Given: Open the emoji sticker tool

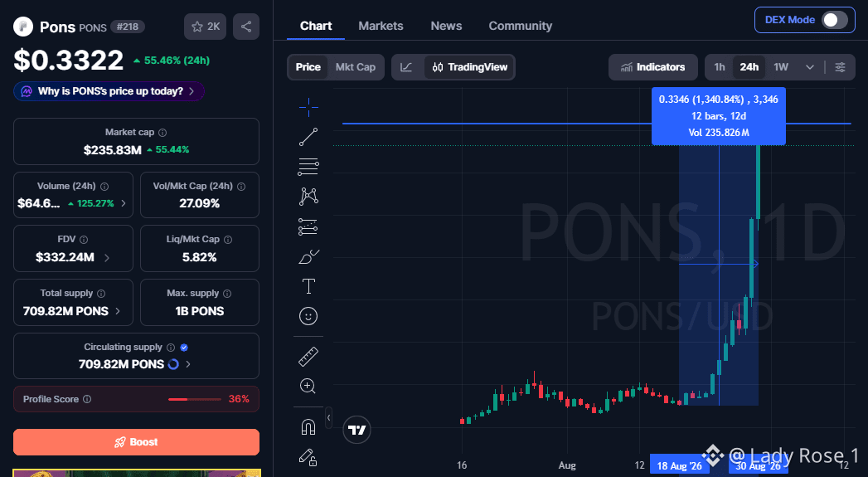Looking at the screenshot, I should pos(308,316).
